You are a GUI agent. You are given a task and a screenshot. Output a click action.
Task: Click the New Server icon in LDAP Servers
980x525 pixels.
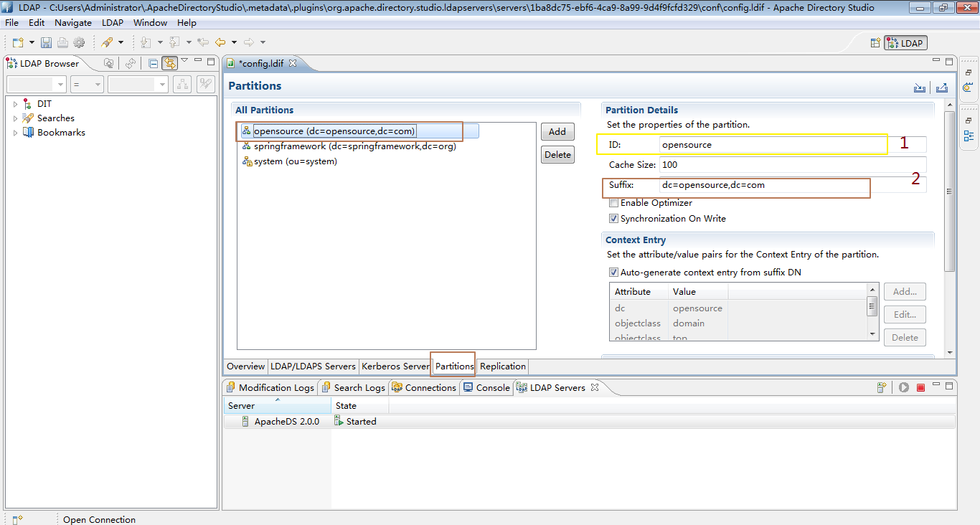(x=882, y=387)
